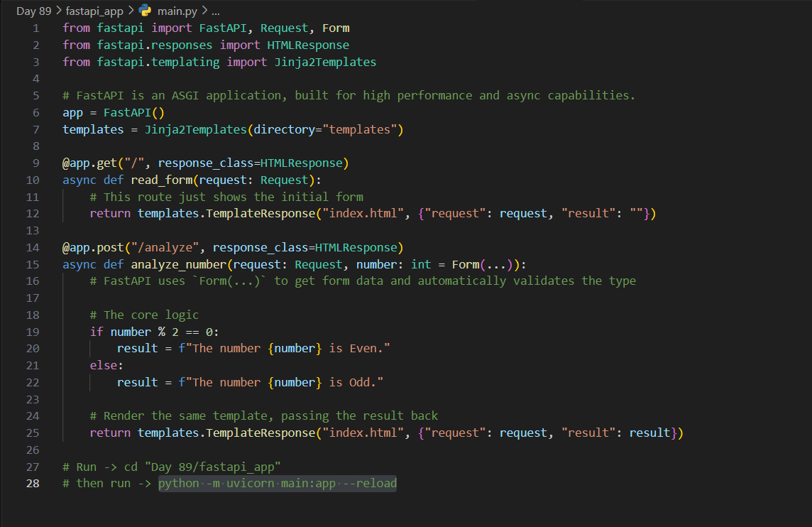Image resolution: width=812 pixels, height=527 pixels.
Task: Click 'index.html' string on line 25
Action: 363,433
